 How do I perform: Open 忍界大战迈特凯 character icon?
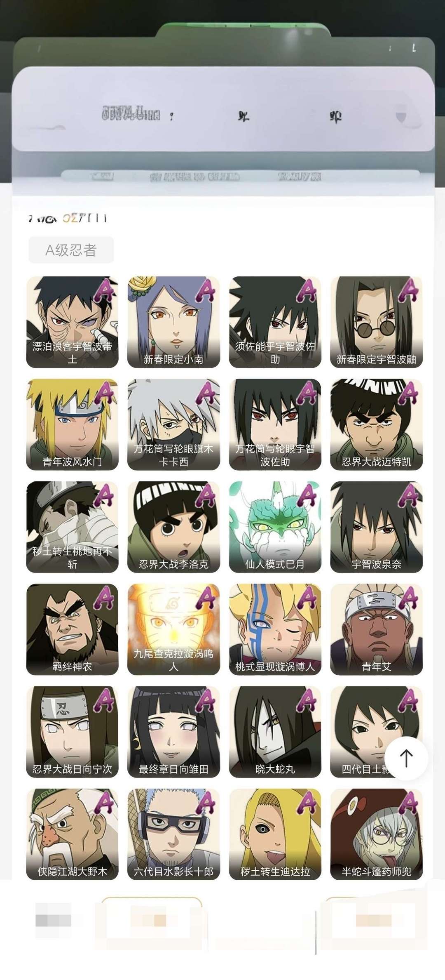pos(376,424)
